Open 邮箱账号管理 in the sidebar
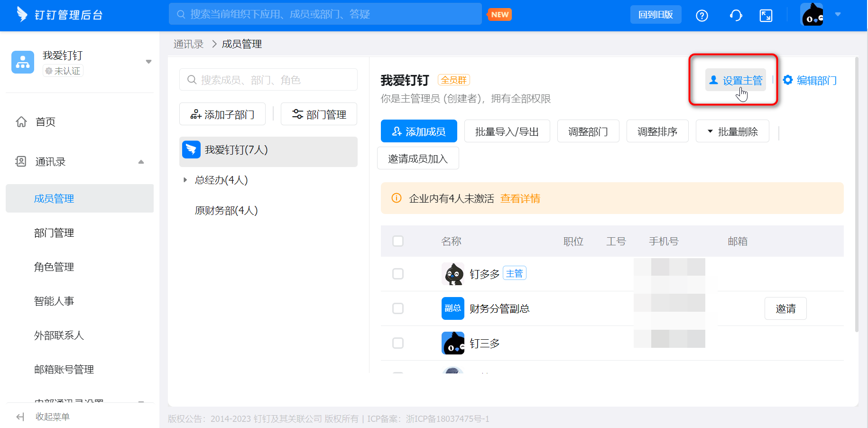 (64, 370)
